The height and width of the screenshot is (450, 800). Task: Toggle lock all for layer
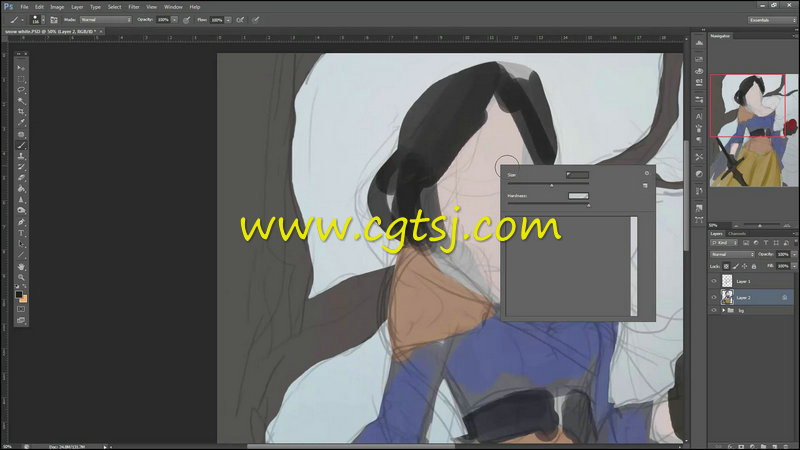(x=754, y=266)
